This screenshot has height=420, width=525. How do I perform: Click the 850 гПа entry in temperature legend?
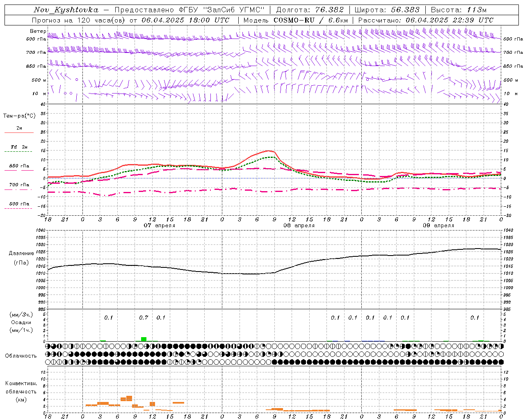[19, 166]
